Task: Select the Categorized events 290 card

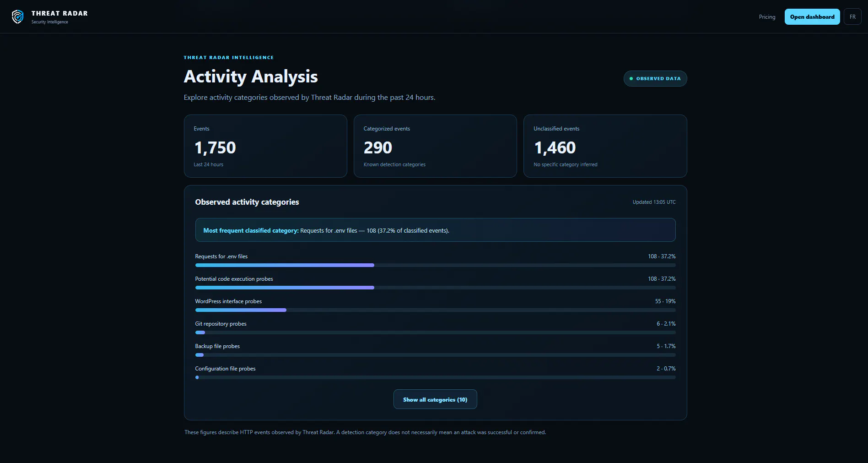Action: click(435, 146)
